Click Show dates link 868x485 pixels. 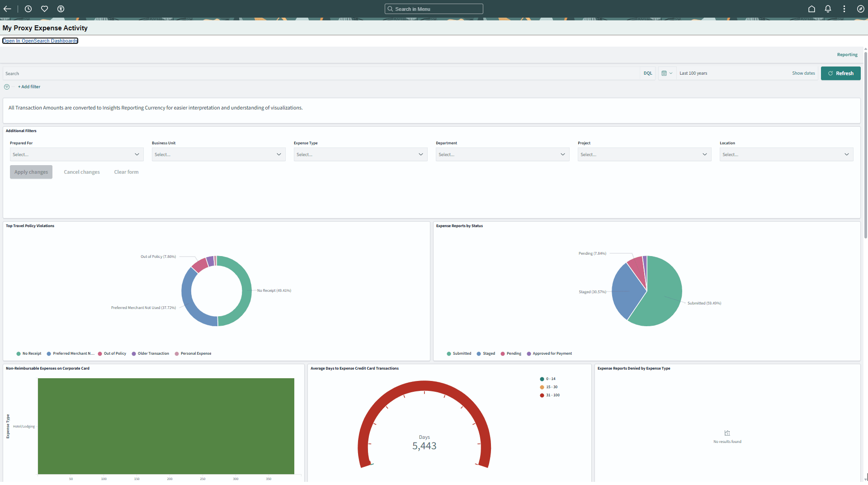803,73
